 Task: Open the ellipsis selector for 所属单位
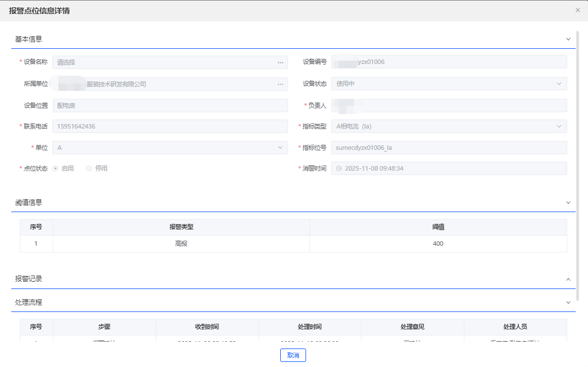tap(280, 83)
